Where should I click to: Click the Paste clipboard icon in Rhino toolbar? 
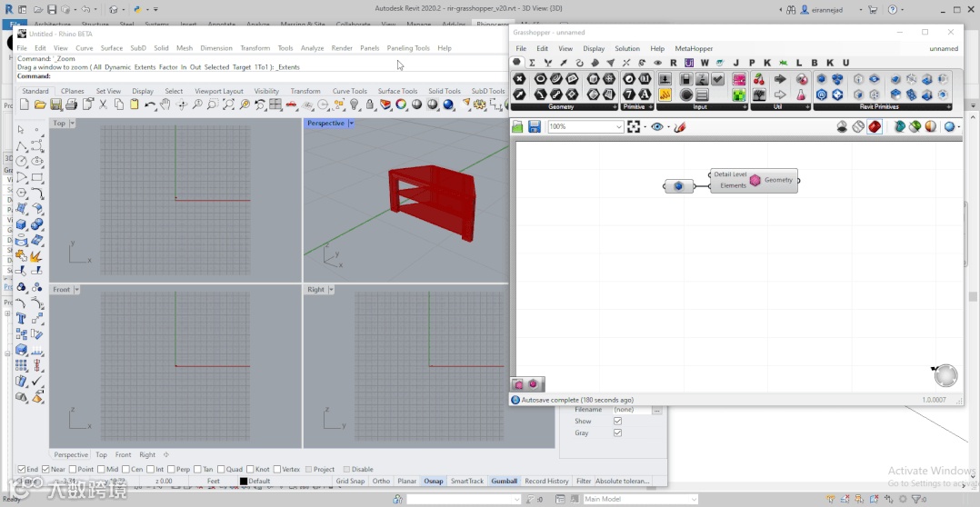[135, 104]
